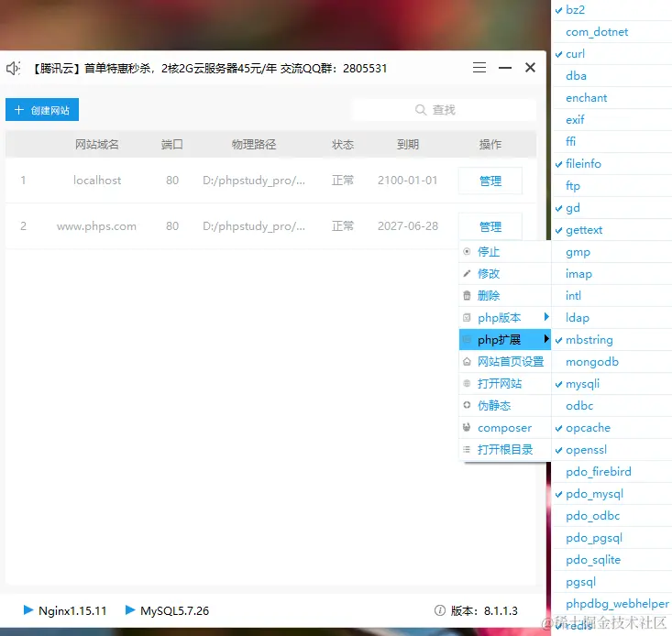Click the speaker announcement icon
Screen dimensions: 672x636
(x=13, y=68)
